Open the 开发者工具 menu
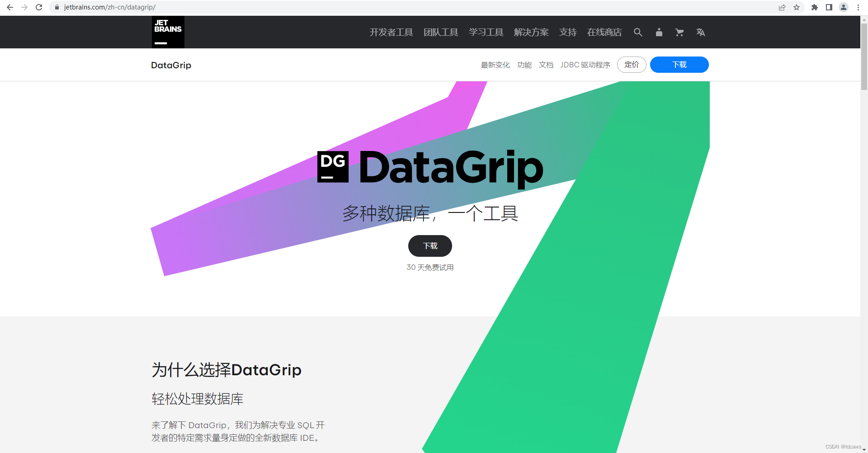Image resolution: width=868 pixels, height=453 pixels. coord(392,32)
